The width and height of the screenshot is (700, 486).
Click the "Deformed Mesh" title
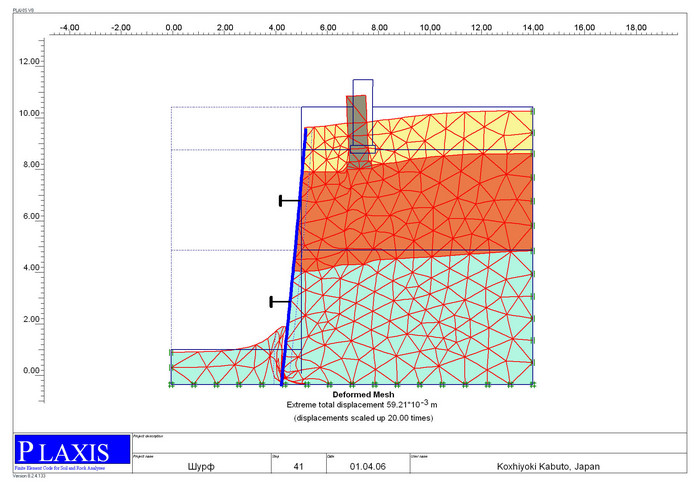[x=363, y=395]
